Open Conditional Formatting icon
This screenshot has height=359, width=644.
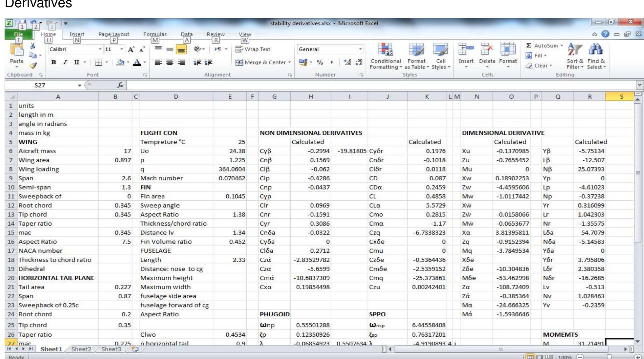(385, 50)
